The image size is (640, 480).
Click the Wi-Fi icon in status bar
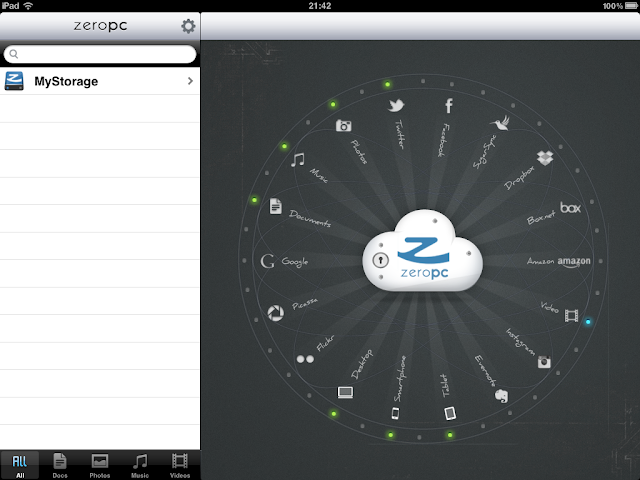coord(28,6)
